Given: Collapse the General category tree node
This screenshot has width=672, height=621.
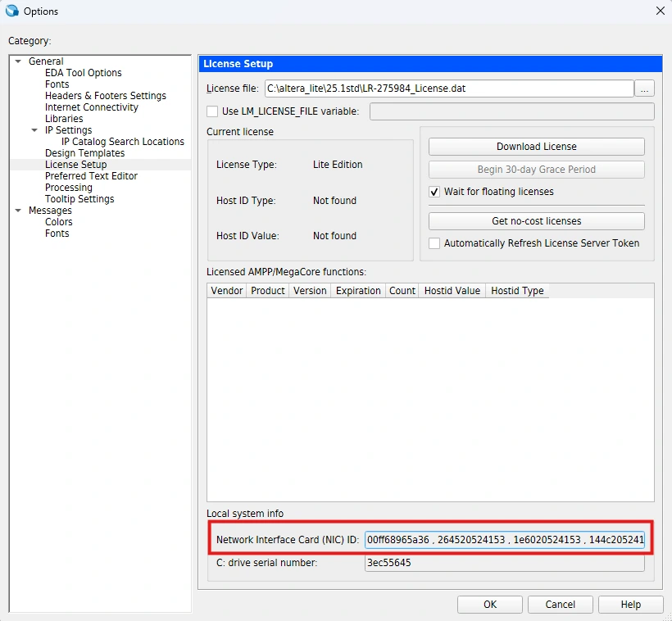Looking at the screenshot, I should point(18,61).
